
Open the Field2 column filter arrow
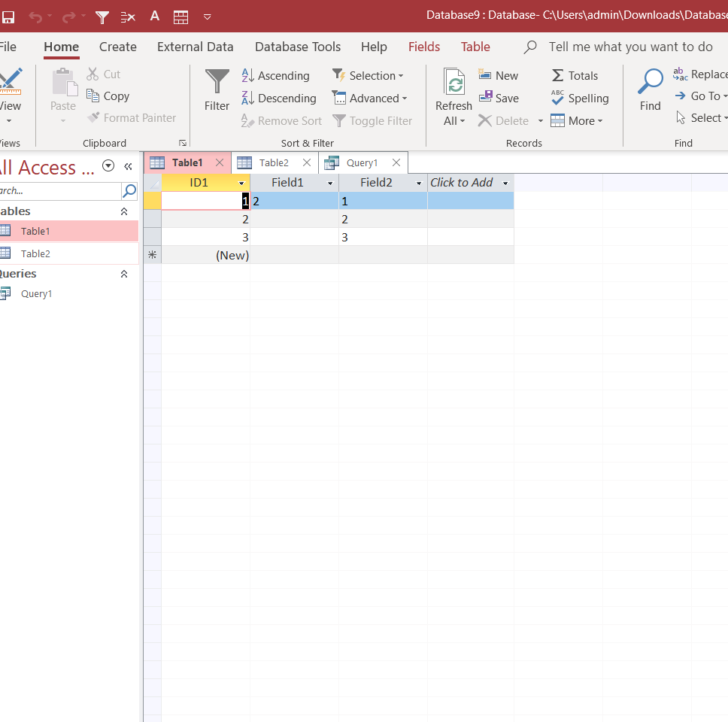coord(419,184)
